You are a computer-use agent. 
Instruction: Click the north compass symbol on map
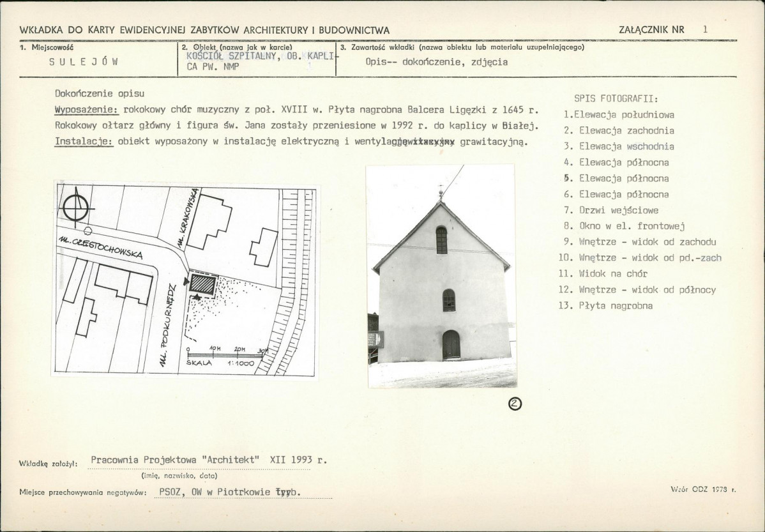point(75,207)
